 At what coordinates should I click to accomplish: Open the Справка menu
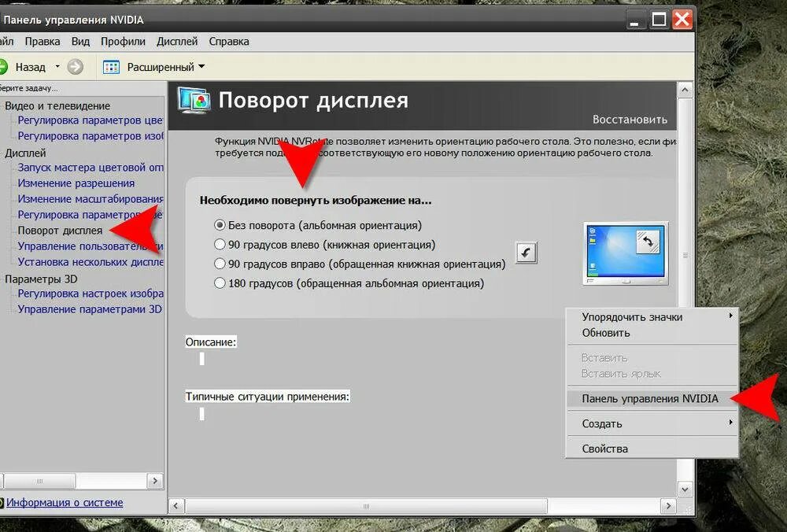[x=229, y=42]
